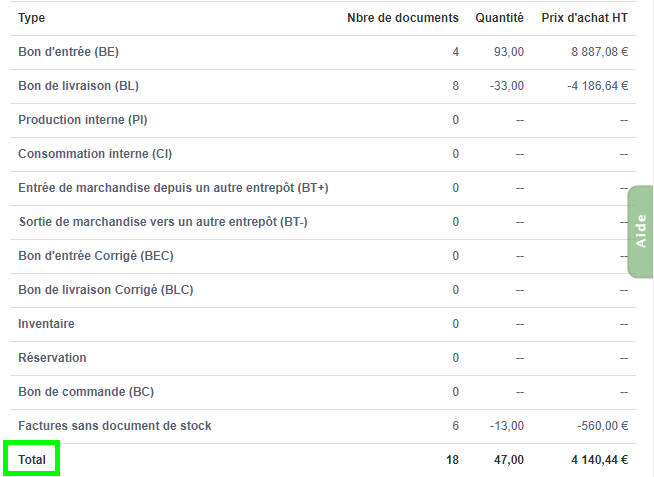Select the Réservation row label
The image size is (654, 477).
pyautogui.click(x=52, y=358)
